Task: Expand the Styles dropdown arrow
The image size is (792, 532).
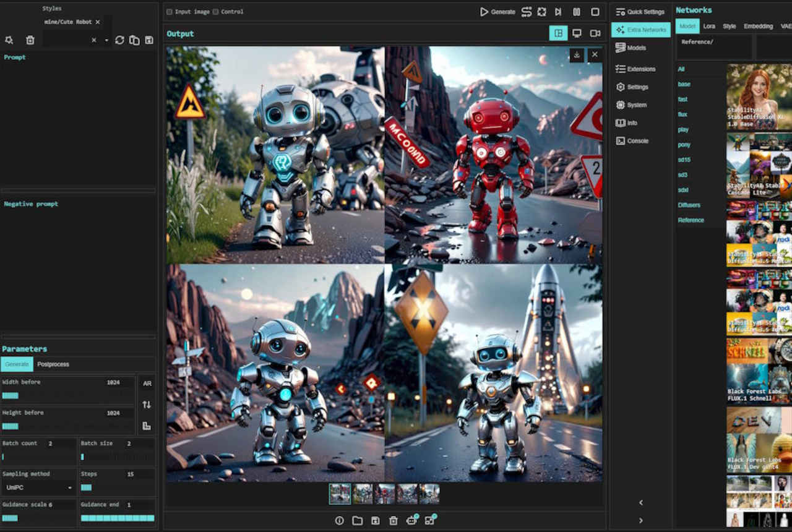Action: [x=106, y=40]
